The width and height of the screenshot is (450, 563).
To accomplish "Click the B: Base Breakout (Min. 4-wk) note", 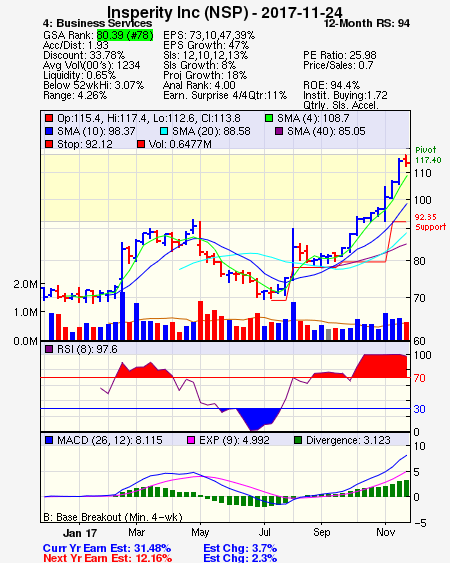I will pyautogui.click(x=113, y=517).
